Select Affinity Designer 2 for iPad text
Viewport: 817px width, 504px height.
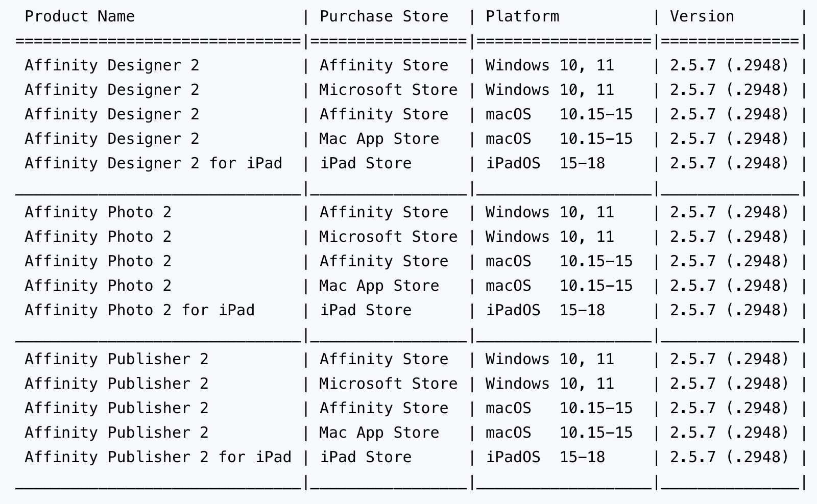point(153,164)
